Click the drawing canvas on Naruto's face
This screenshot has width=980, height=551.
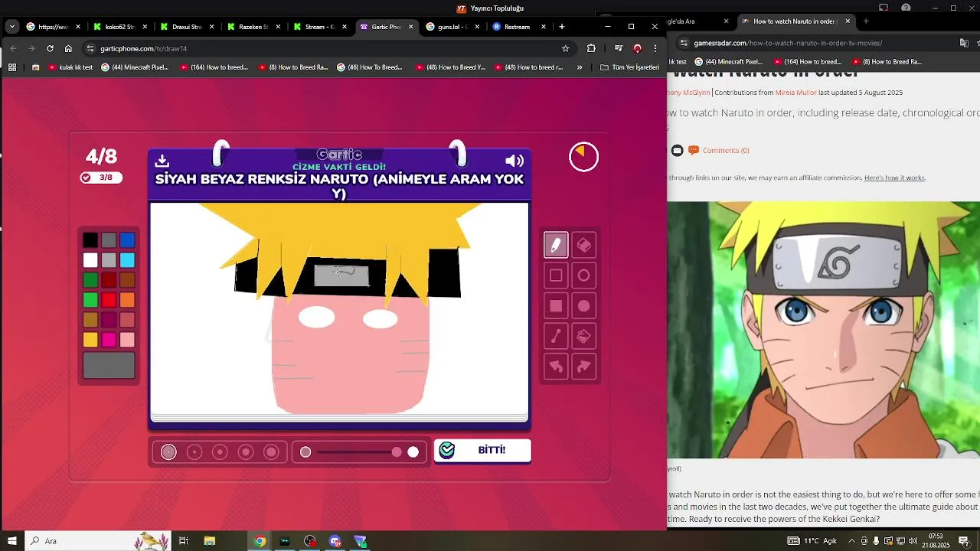click(350, 356)
